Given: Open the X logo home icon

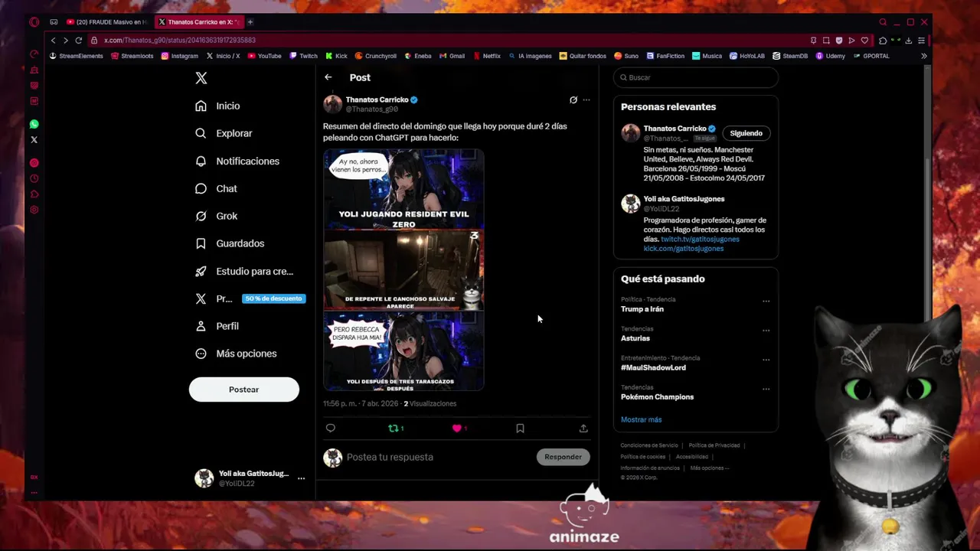Looking at the screenshot, I should (x=201, y=78).
